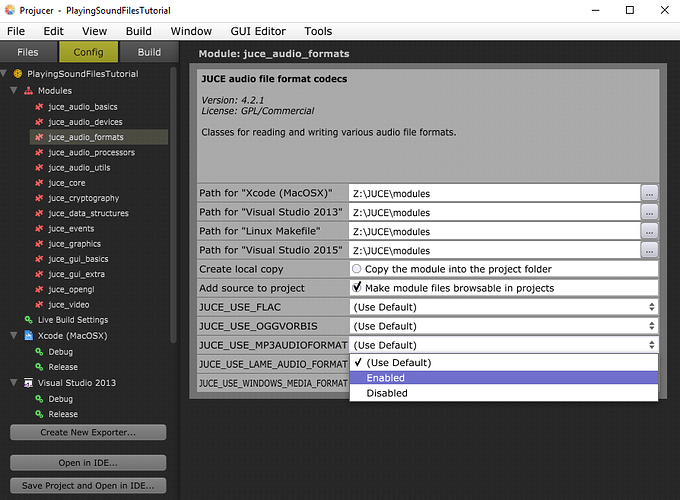Image resolution: width=680 pixels, height=500 pixels.
Task: Click the juce_video module icon
Action: coord(39,304)
